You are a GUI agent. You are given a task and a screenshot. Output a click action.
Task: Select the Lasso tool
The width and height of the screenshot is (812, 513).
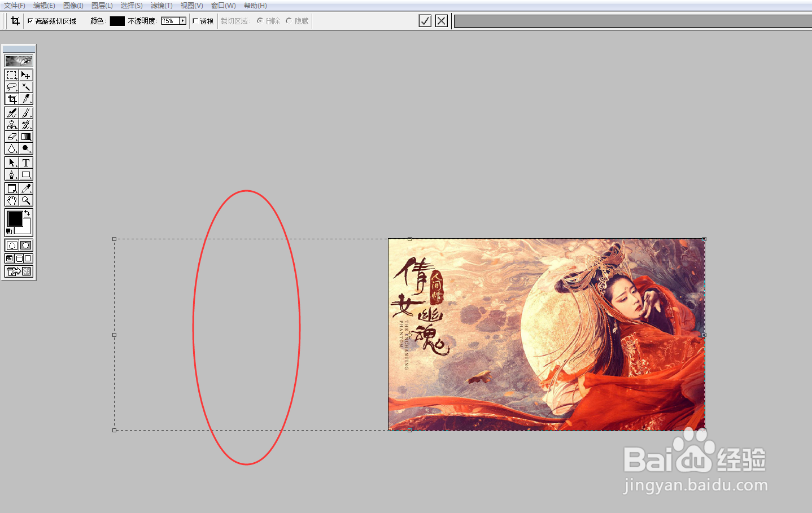(12, 87)
